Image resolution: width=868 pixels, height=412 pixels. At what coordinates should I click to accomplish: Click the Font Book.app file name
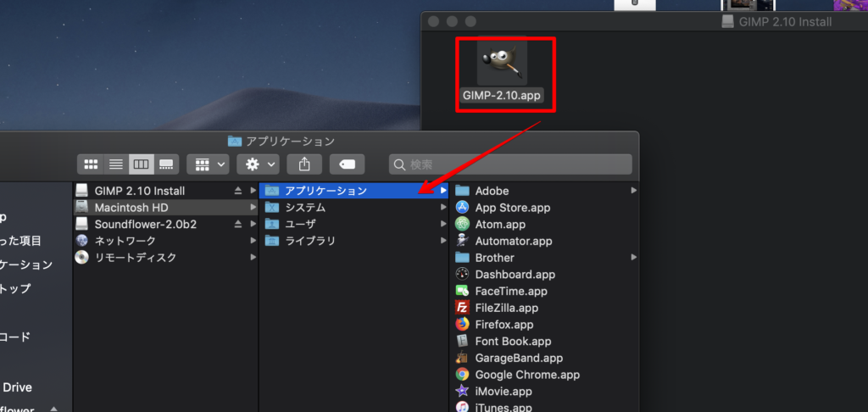pos(513,341)
